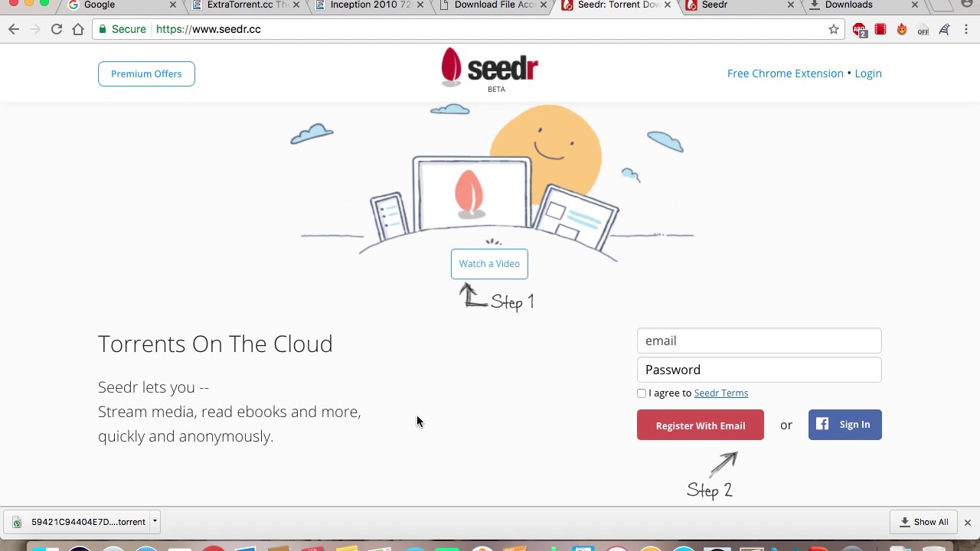Focus the email input field
The height and width of the screenshot is (551, 980).
pyautogui.click(x=759, y=341)
